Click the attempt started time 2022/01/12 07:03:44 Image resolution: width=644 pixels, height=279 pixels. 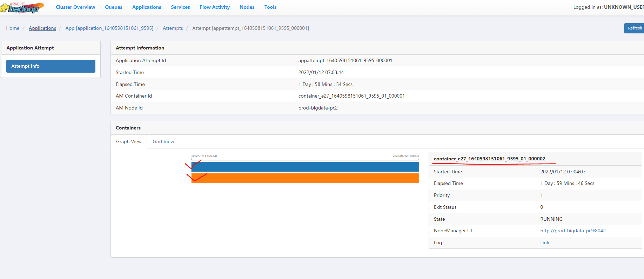click(x=321, y=72)
